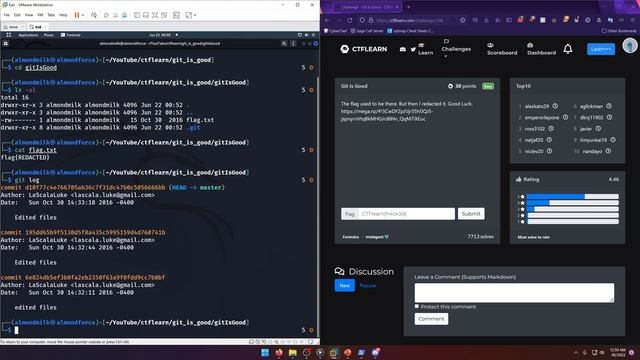
Task: Expand the Challenges dropdown on CTFlearn
Action: (456, 49)
